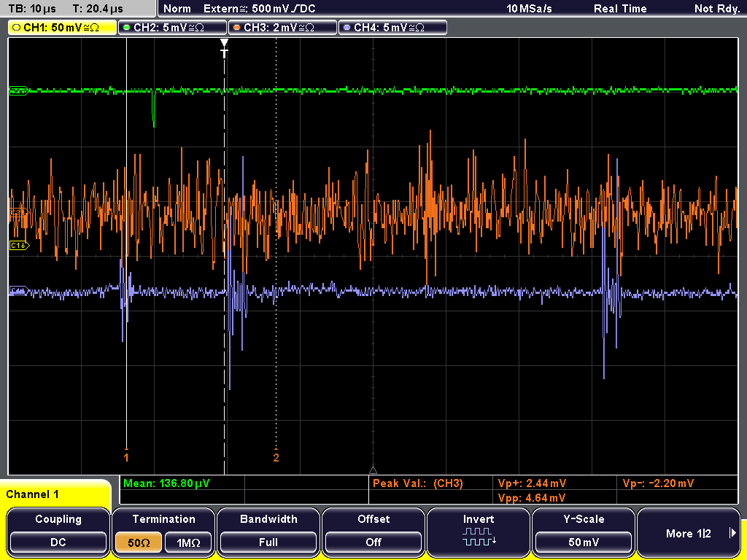Screen dimensions: 747x560
Task: Open the Coupling DC setting
Action: click(x=58, y=532)
